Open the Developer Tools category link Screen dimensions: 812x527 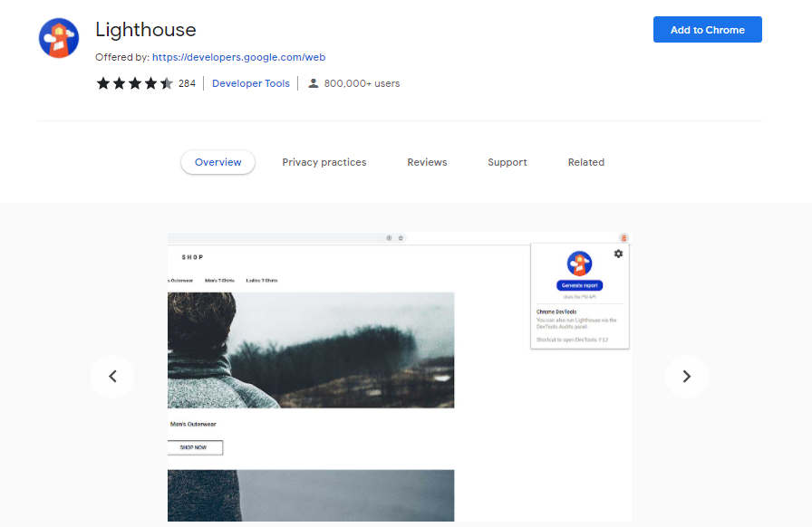pyautogui.click(x=251, y=83)
